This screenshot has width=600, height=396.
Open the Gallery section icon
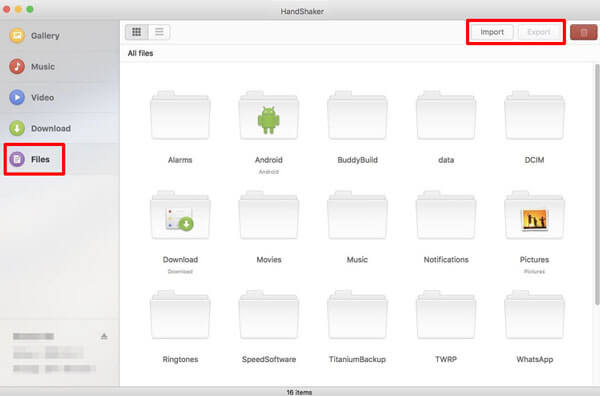(x=17, y=36)
